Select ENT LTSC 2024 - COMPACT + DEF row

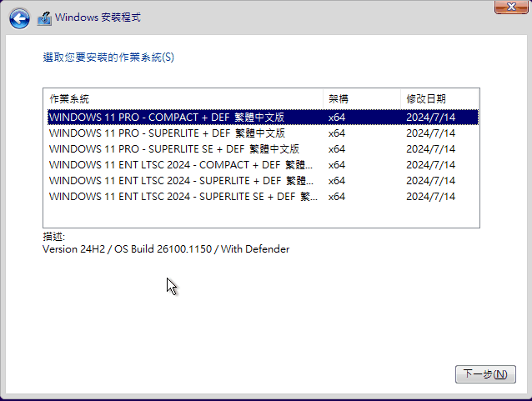263,165
